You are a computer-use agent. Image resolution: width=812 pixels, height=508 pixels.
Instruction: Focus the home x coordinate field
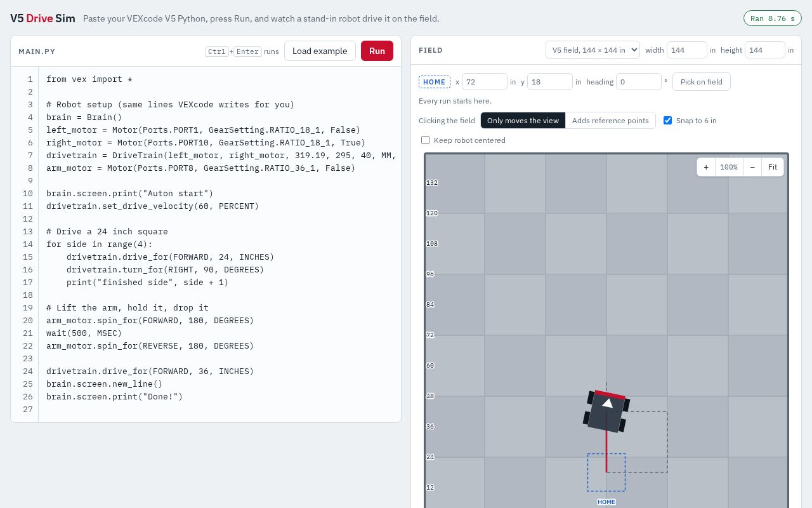point(485,82)
